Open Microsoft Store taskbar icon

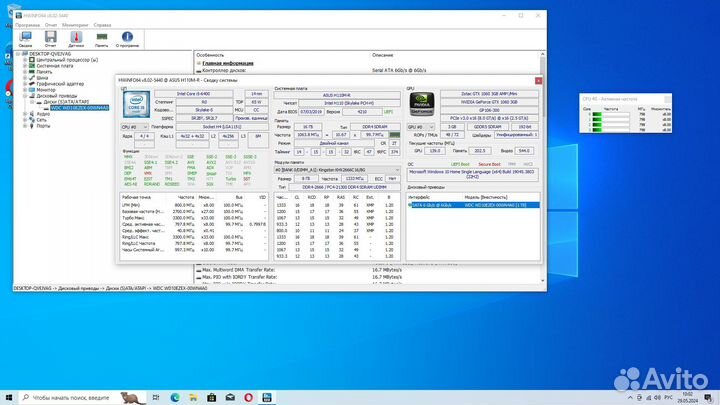coord(211,397)
